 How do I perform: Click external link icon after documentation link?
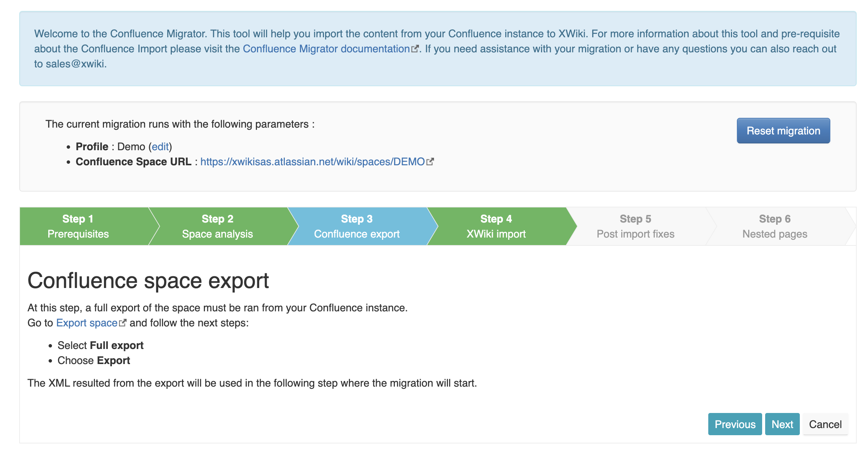click(415, 48)
